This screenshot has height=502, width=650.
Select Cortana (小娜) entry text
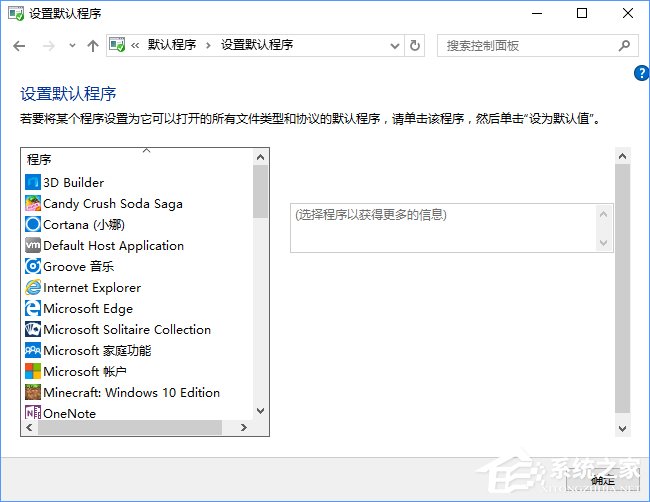point(84,225)
